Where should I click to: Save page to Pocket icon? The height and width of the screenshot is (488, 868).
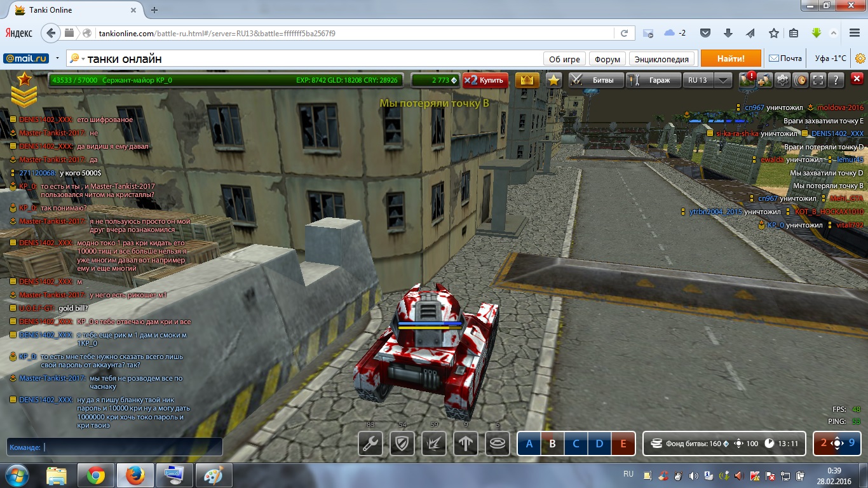tap(705, 33)
